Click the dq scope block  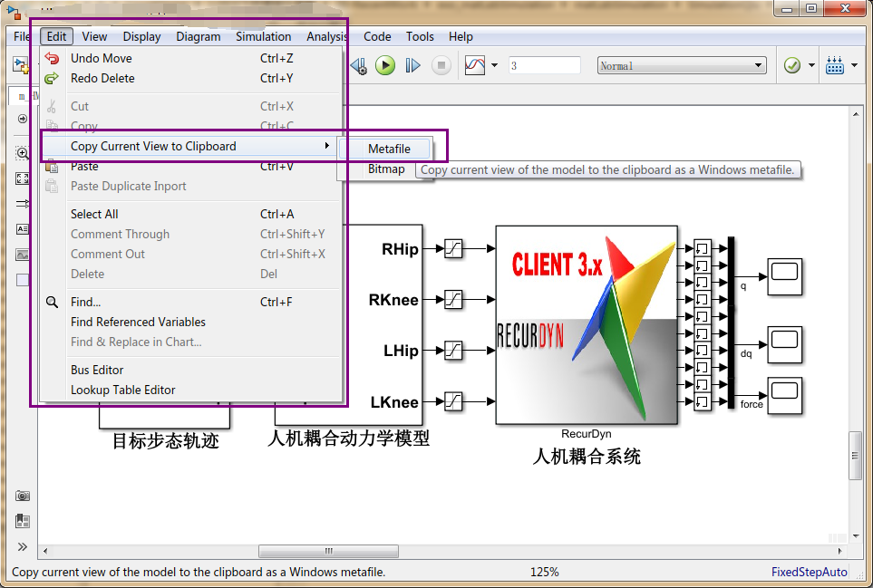tap(784, 345)
